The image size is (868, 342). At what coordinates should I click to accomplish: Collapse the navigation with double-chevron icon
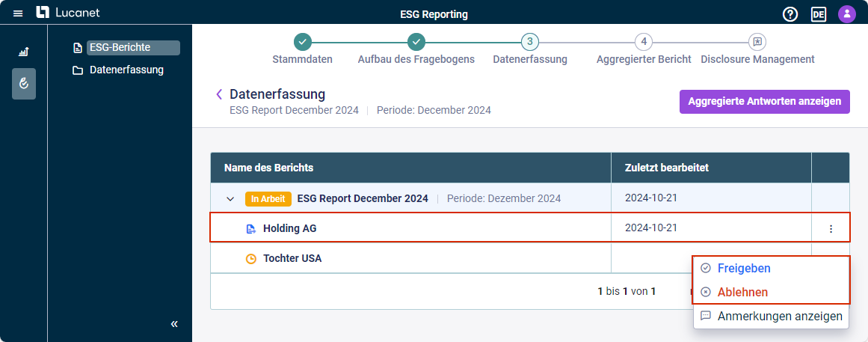click(x=174, y=324)
